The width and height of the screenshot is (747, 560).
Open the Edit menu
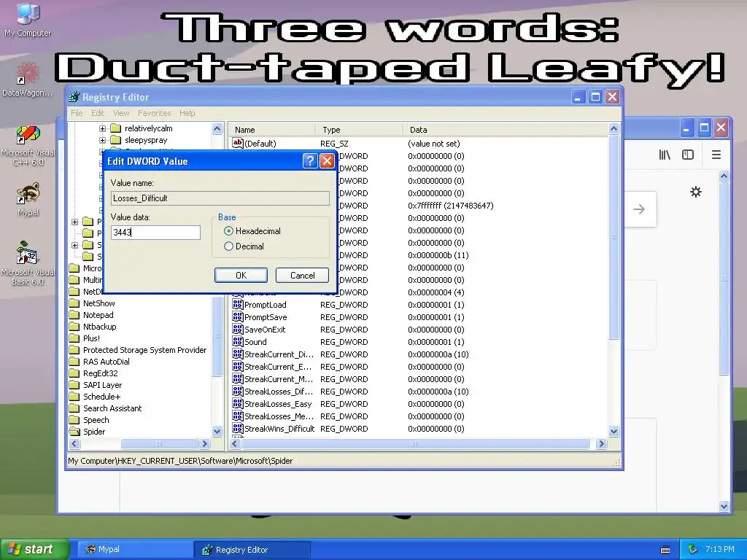[98, 113]
